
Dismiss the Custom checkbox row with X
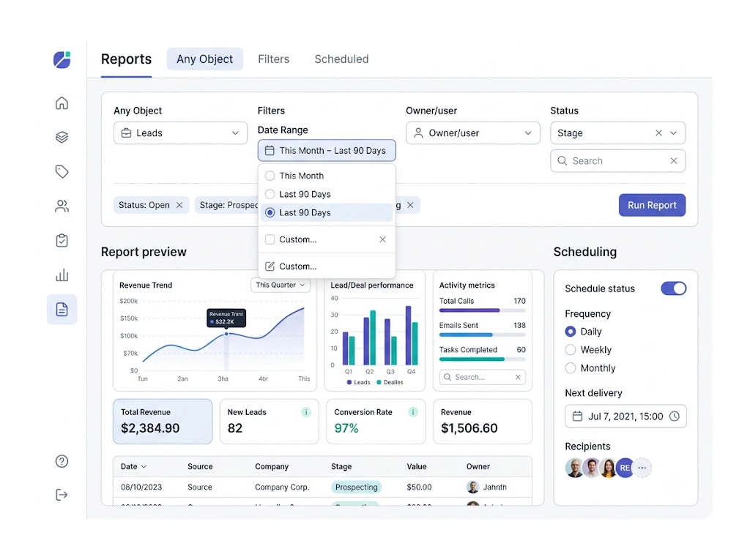coord(382,239)
